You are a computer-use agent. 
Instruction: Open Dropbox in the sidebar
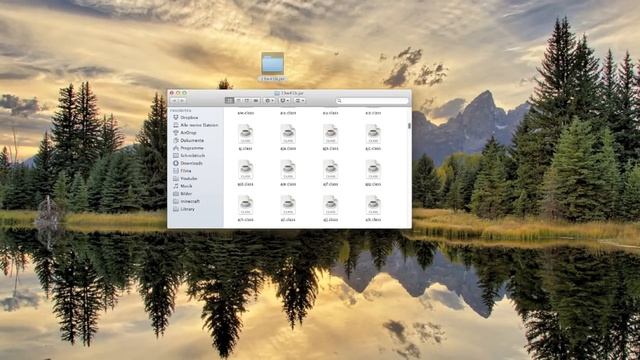point(185,118)
